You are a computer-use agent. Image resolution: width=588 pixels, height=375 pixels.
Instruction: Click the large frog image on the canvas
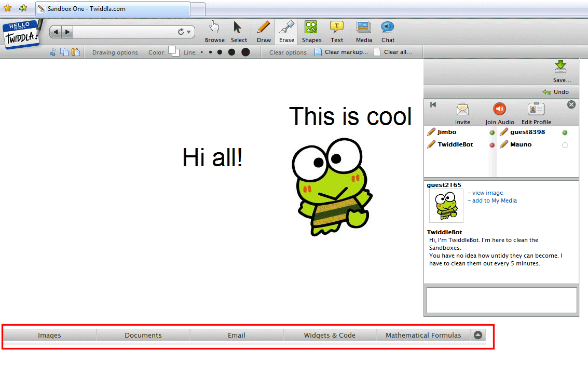pyautogui.click(x=332, y=187)
